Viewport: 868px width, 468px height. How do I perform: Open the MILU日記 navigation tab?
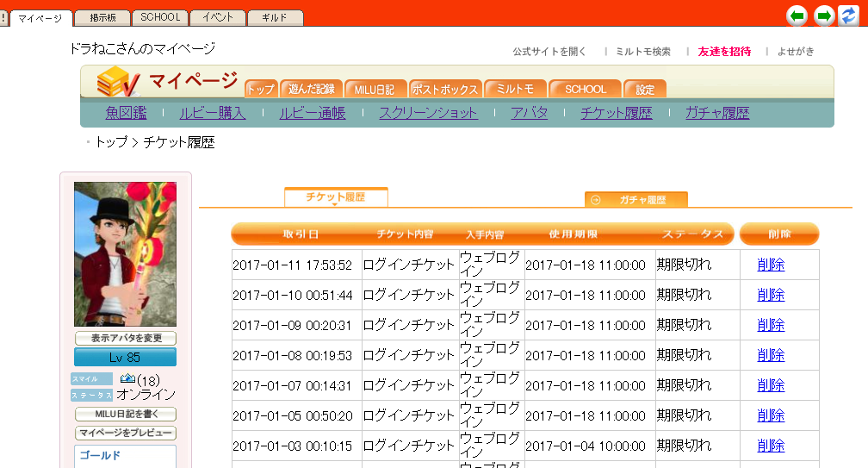[375, 89]
